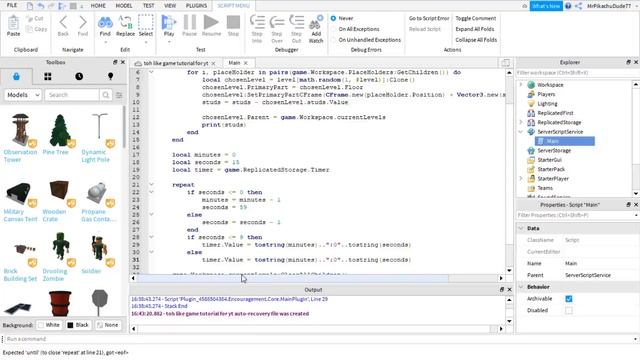Open the Models category dropdown
Image resolution: width=640 pixels, height=360 pixels.
click(x=23, y=95)
